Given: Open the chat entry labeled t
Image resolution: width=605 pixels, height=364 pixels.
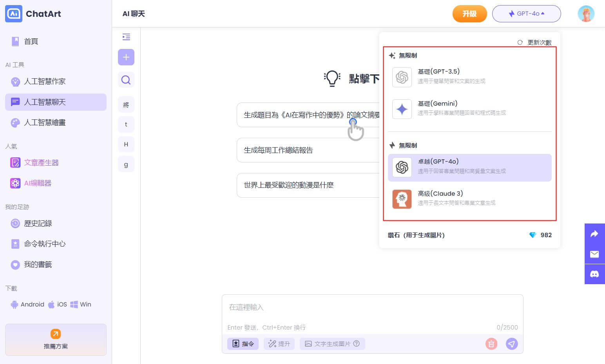Looking at the screenshot, I should pyautogui.click(x=126, y=124).
